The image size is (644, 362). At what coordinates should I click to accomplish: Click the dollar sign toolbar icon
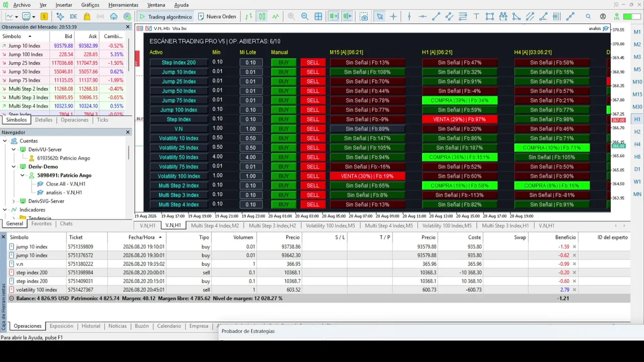click(44, 17)
